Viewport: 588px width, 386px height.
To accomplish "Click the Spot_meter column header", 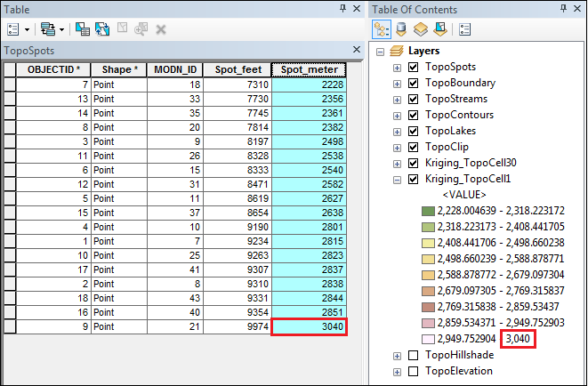I will 309,69.
